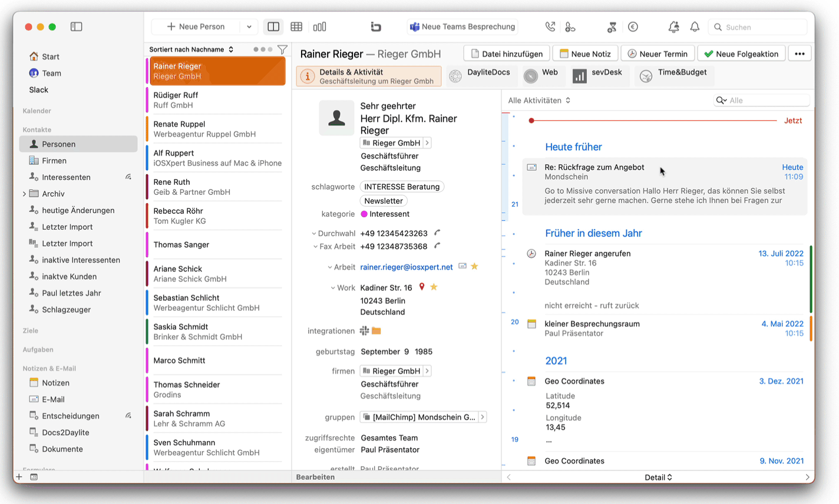Viewport: 839px width, 504px height.
Task: Open the orange folder integration icon
Action: tap(376, 331)
